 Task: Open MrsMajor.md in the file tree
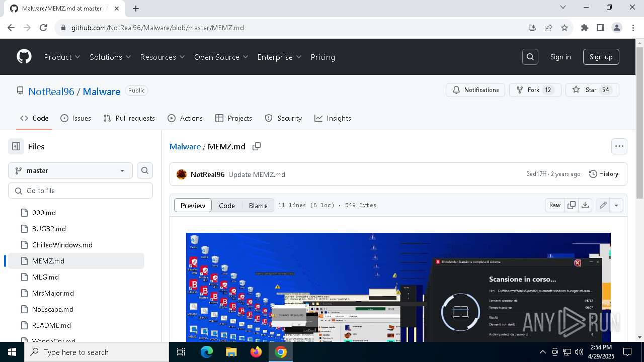[x=76, y=293]
